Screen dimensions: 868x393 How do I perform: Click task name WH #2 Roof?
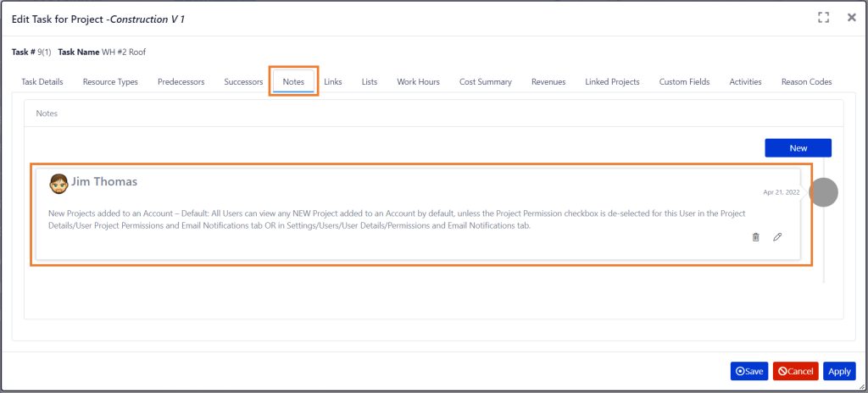tap(124, 52)
